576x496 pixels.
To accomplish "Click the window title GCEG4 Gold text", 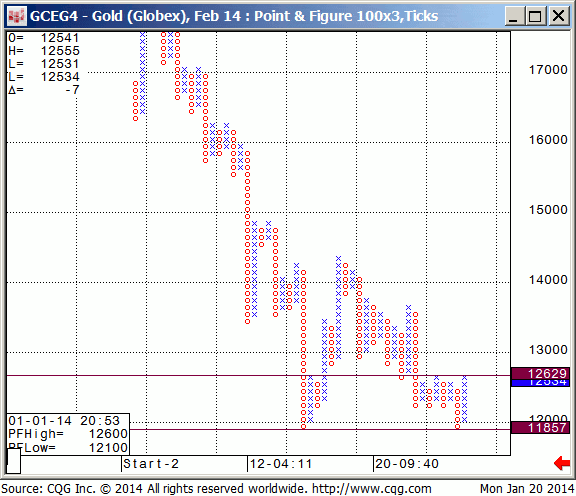I will pyautogui.click(x=234, y=16).
